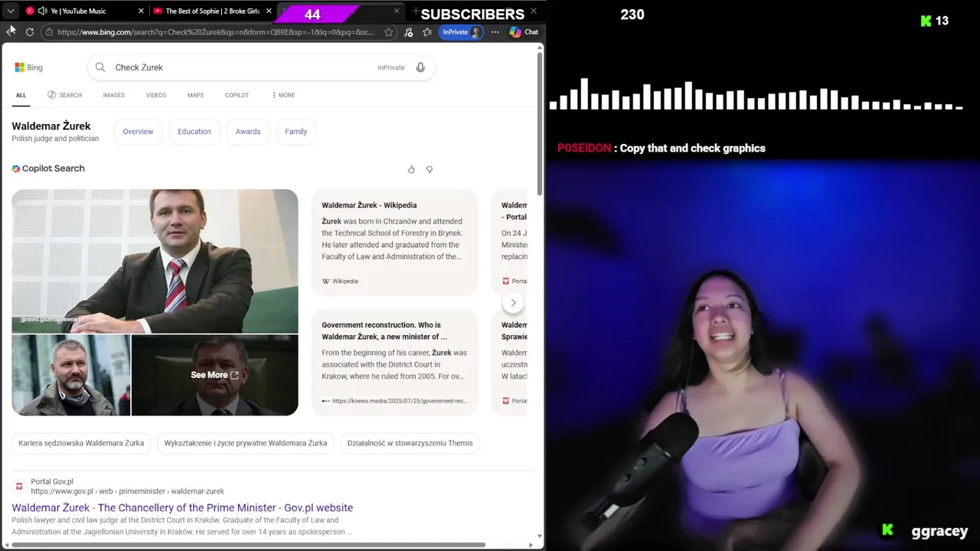Image resolution: width=980 pixels, height=551 pixels.
Task: Open the SEARCH tab
Action: point(64,95)
